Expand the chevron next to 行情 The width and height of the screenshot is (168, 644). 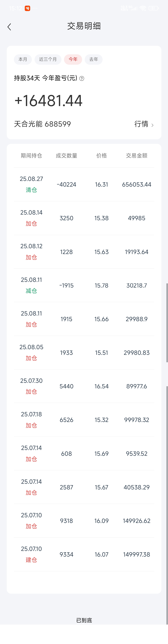coord(152,125)
